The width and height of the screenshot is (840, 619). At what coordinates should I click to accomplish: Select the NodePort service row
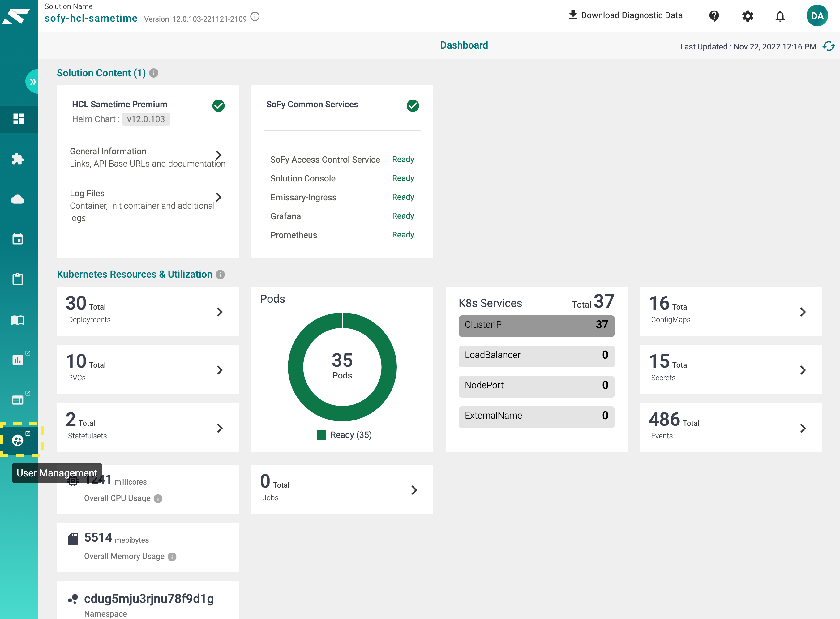pos(536,386)
